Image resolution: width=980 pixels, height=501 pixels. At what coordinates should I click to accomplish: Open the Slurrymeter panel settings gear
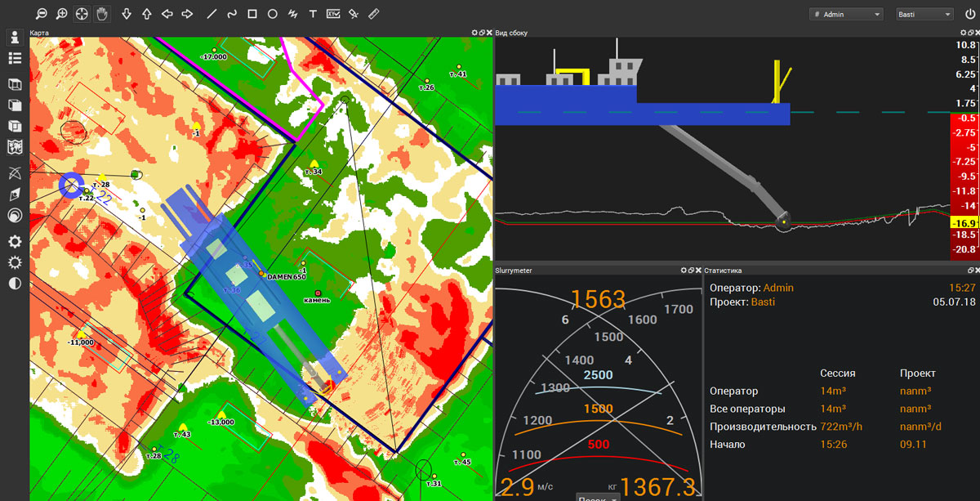[684, 270]
